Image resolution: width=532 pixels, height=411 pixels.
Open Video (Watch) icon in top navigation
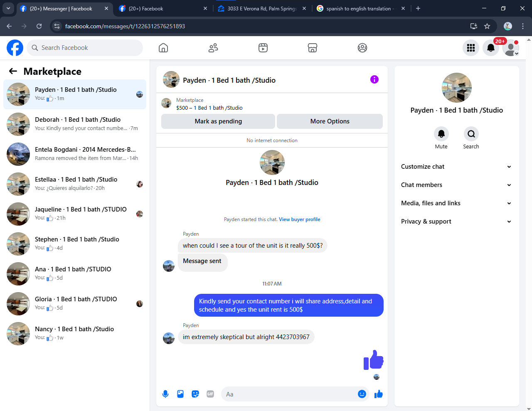point(263,48)
